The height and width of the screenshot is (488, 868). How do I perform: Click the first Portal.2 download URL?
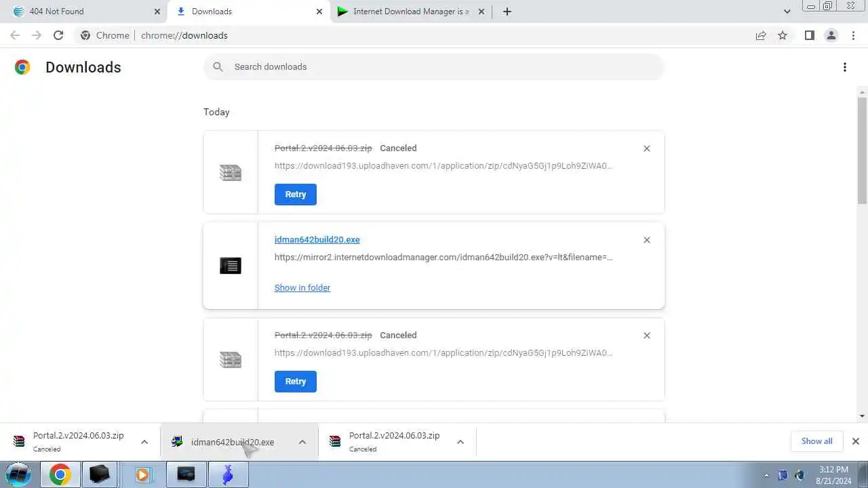[x=443, y=165]
